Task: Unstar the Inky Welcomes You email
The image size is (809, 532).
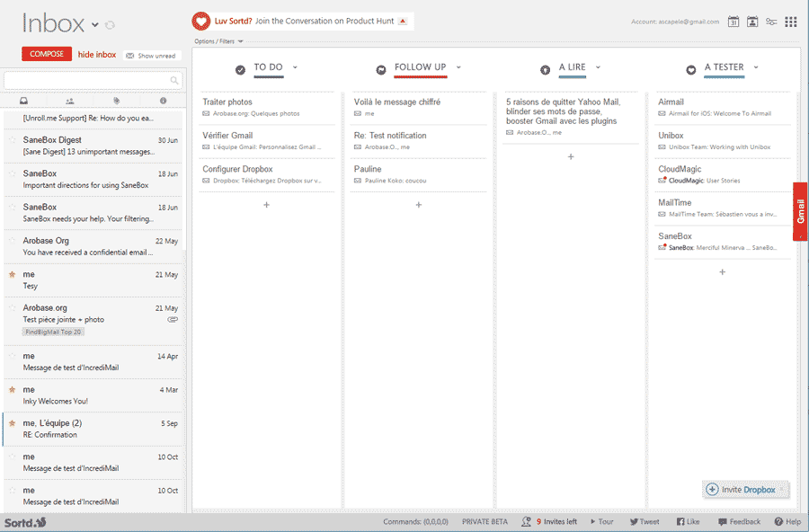Action: [x=13, y=390]
